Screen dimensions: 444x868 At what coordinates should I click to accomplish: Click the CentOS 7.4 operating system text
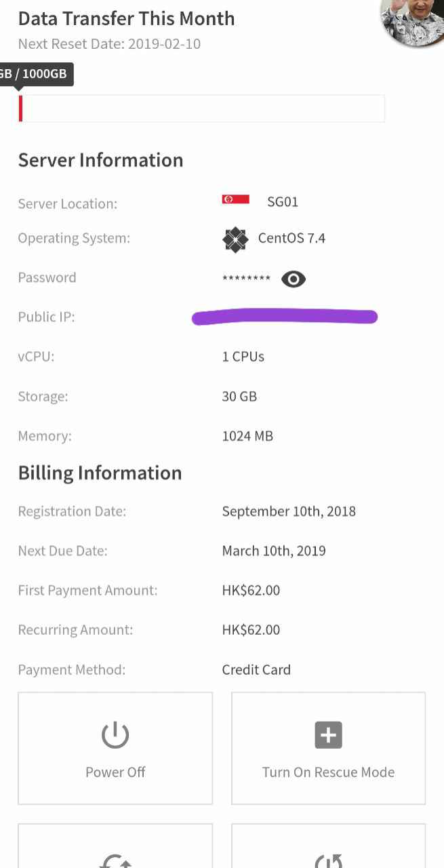[291, 239]
